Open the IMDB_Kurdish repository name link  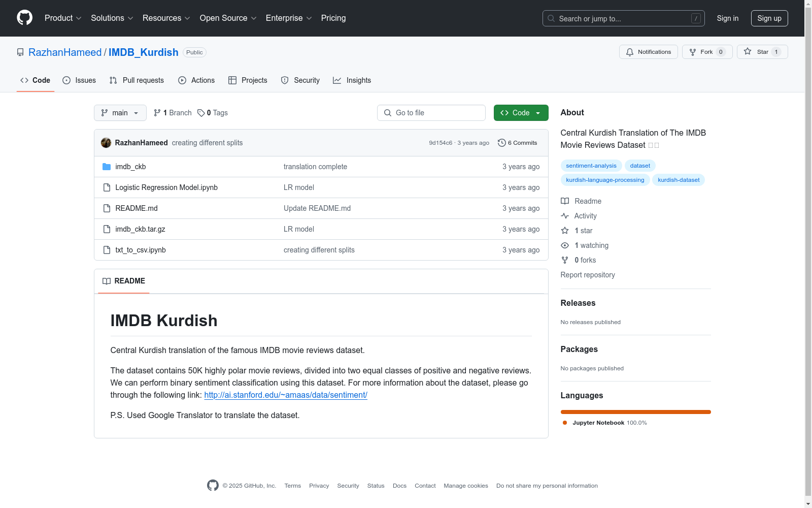coord(144,52)
